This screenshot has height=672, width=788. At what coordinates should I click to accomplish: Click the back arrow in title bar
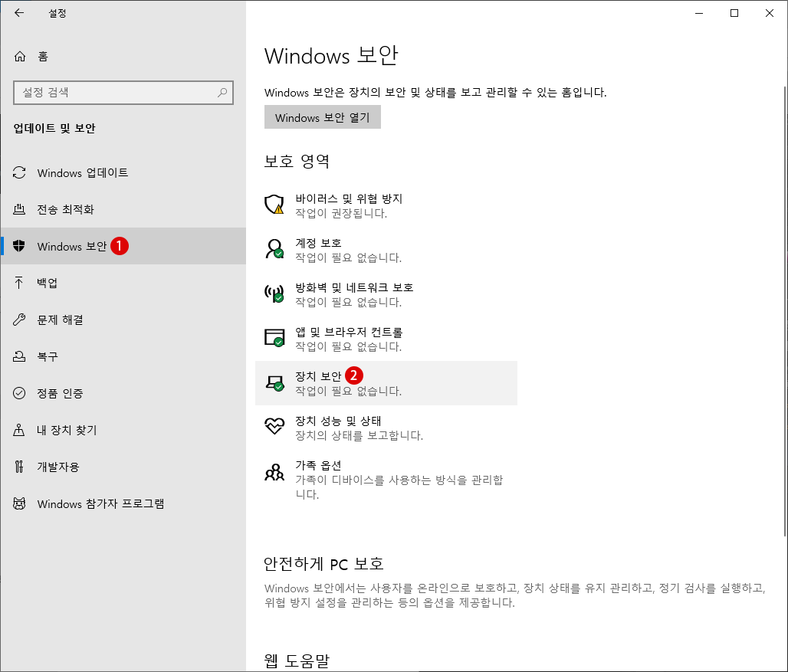pos(19,13)
